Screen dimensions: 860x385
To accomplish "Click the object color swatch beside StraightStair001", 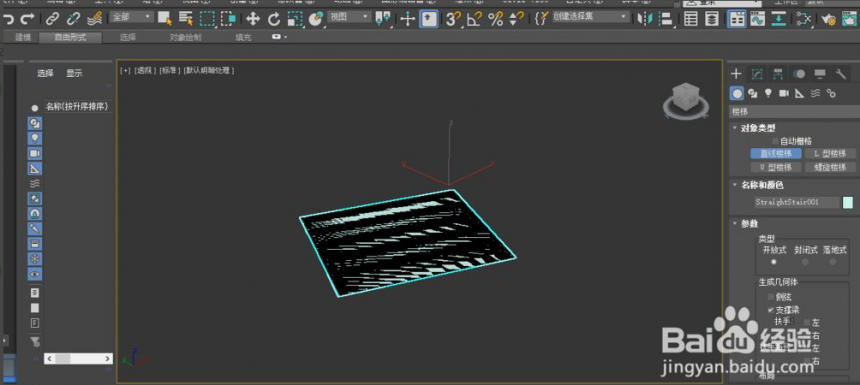I will tap(847, 202).
